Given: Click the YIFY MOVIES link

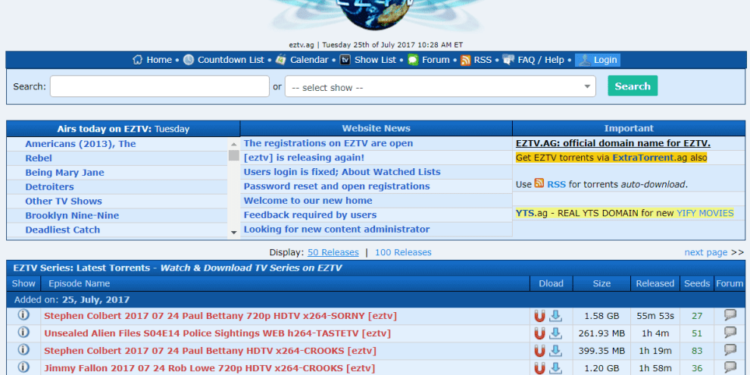Looking at the screenshot, I should coord(705,213).
